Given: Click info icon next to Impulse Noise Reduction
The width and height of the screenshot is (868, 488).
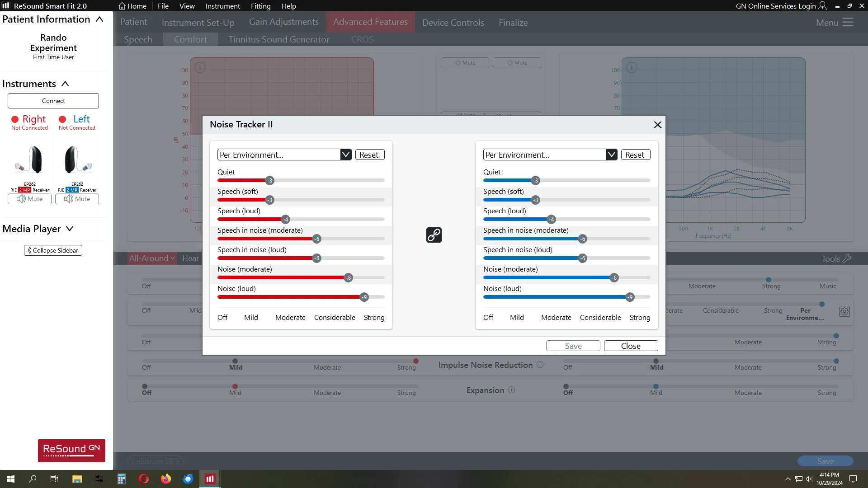Looking at the screenshot, I should [x=540, y=365].
